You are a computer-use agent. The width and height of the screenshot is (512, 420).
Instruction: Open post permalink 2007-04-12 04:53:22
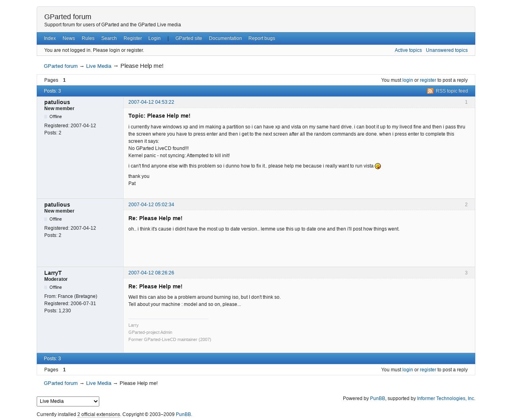(x=151, y=102)
